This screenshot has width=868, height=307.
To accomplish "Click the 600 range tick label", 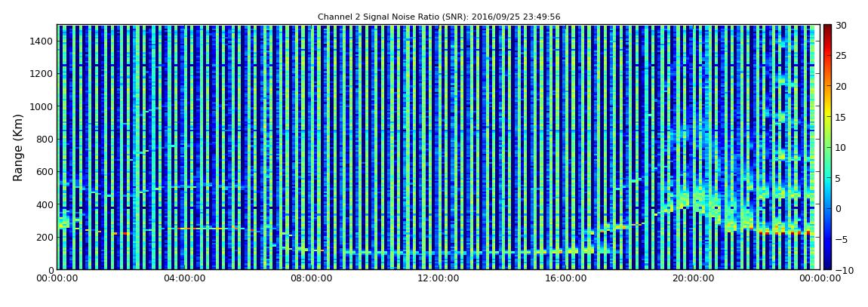I will (x=45, y=171).
